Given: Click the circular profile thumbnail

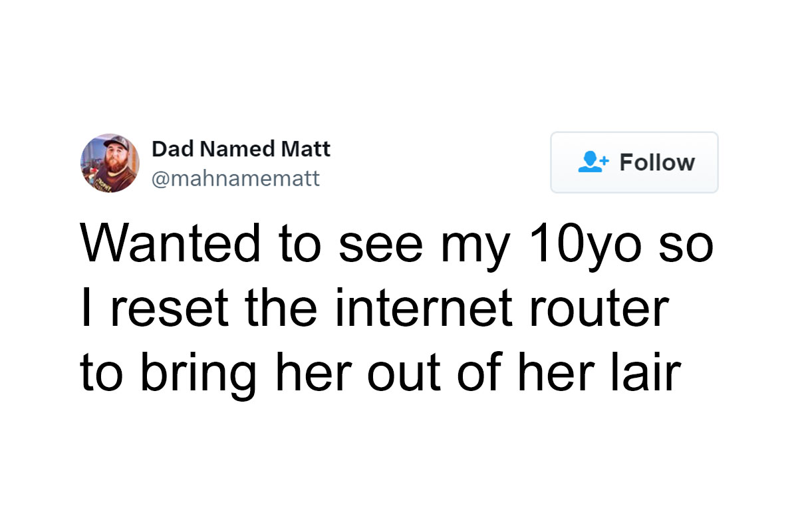Looking at the screenshot, I should pos(110,162).
